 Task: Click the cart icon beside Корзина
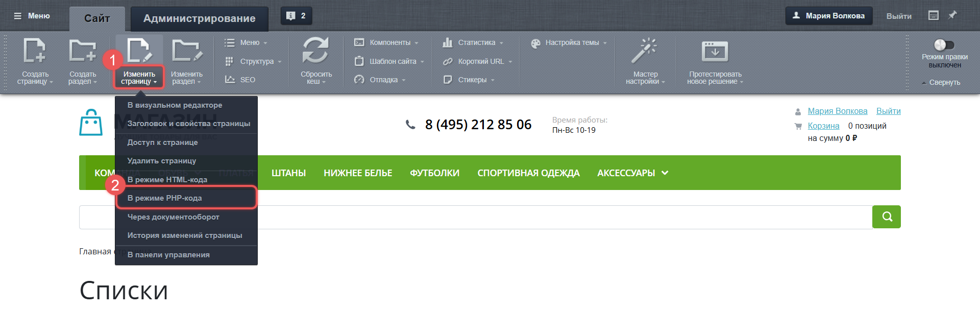tap(798, 126)
